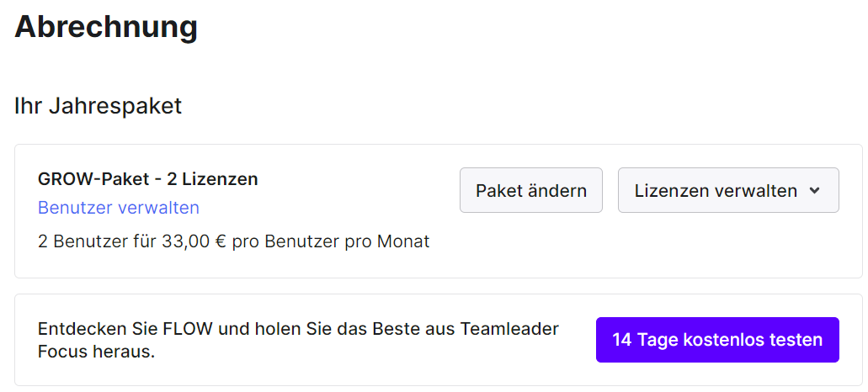The image size is (868, 392).
Task: Click the word FLOW in the promo banner
Action: pyautogui.click(x=188, y=329)
